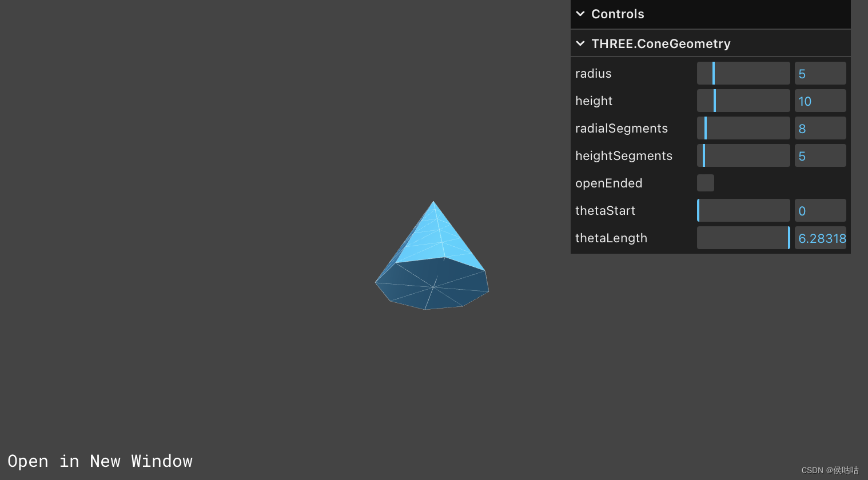
Task: Click the openEnded option label
Action: 608,183
